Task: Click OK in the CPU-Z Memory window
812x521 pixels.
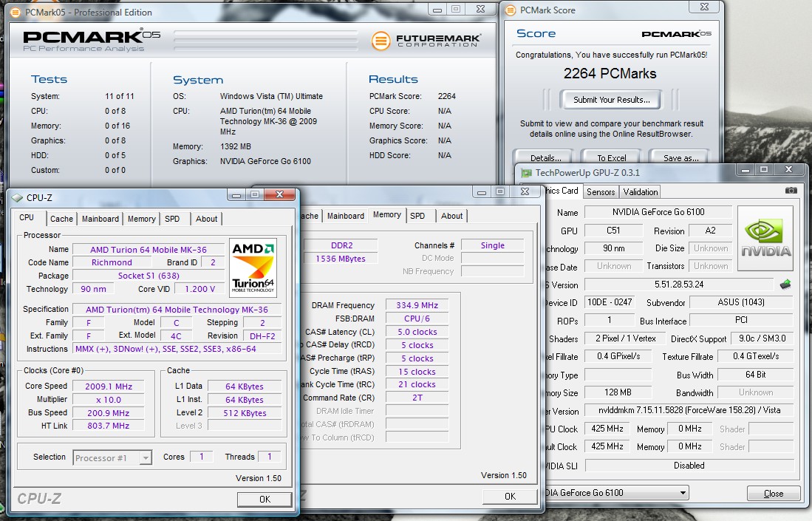Action: (510, 496)
